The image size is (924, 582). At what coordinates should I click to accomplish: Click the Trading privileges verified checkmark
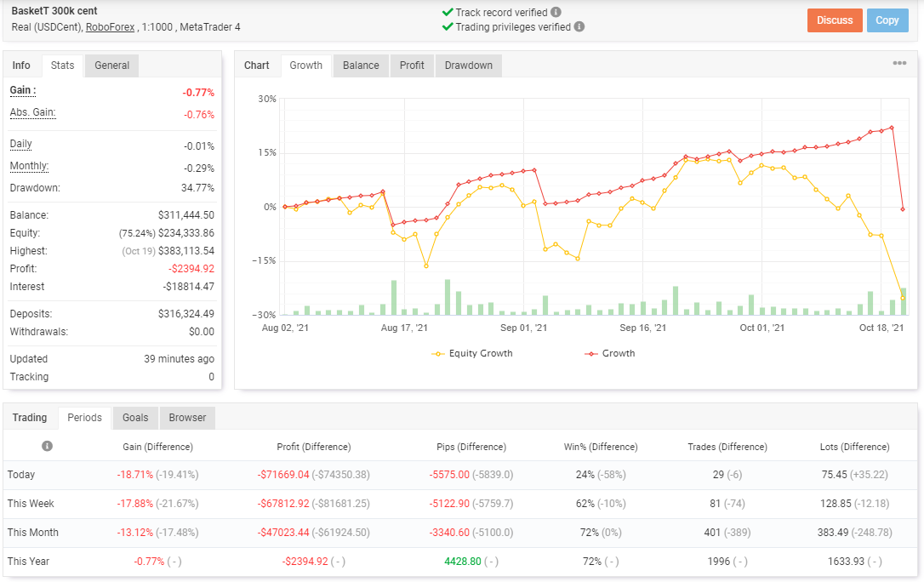click(x=448, y=26)
